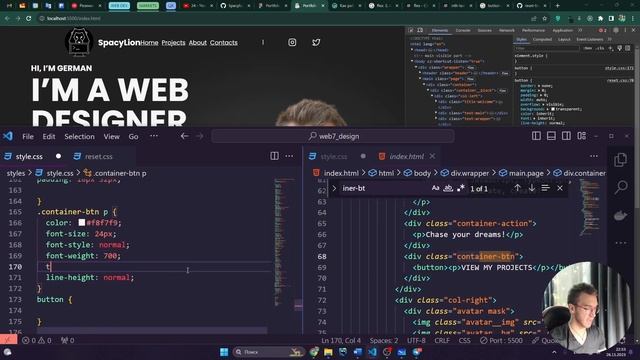Expand the head node in the DevTools DOM tree
Screen dimensions: 640x360
[x=412, y=50]
